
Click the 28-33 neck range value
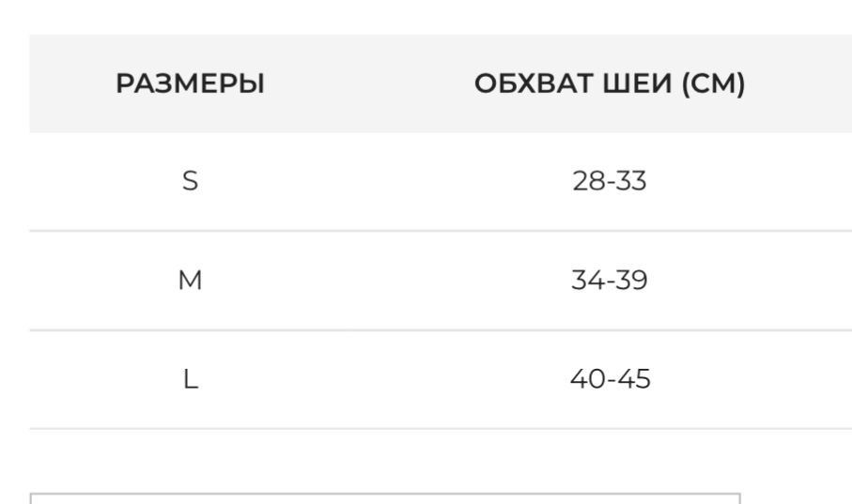610,181
